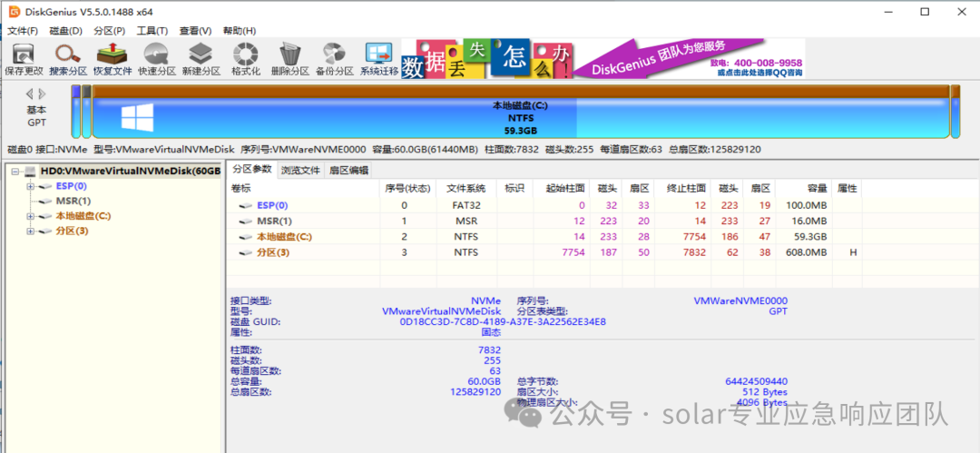
Task: Select the 快速分区 (Quick Partition) icon
Action: (157, 57)
